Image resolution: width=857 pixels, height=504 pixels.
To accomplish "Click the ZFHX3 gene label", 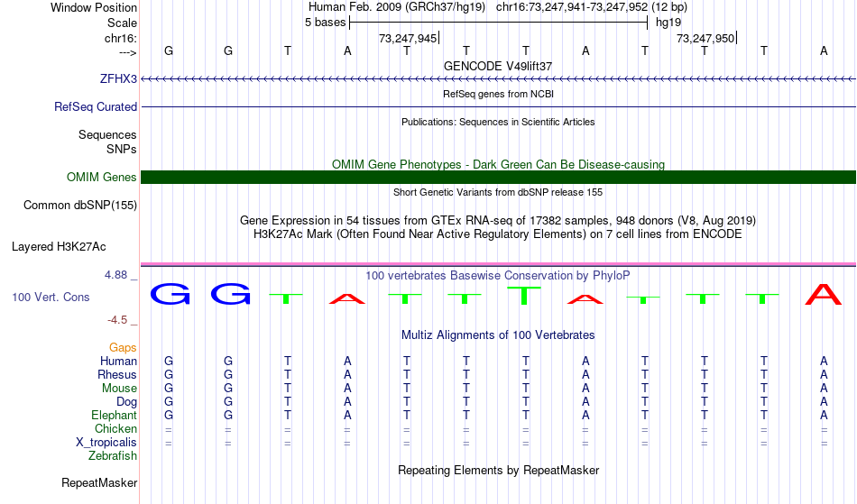I will click(118, 78).
